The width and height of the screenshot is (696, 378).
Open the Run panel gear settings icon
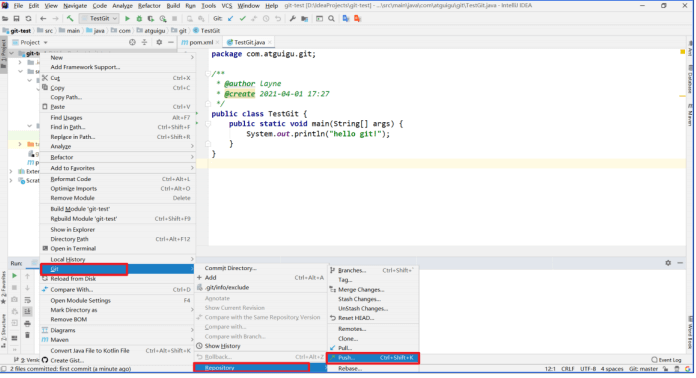(668, 263)
